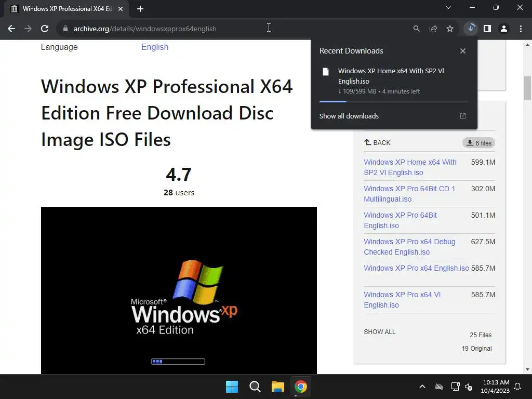Show all downloads

[349, 116]
